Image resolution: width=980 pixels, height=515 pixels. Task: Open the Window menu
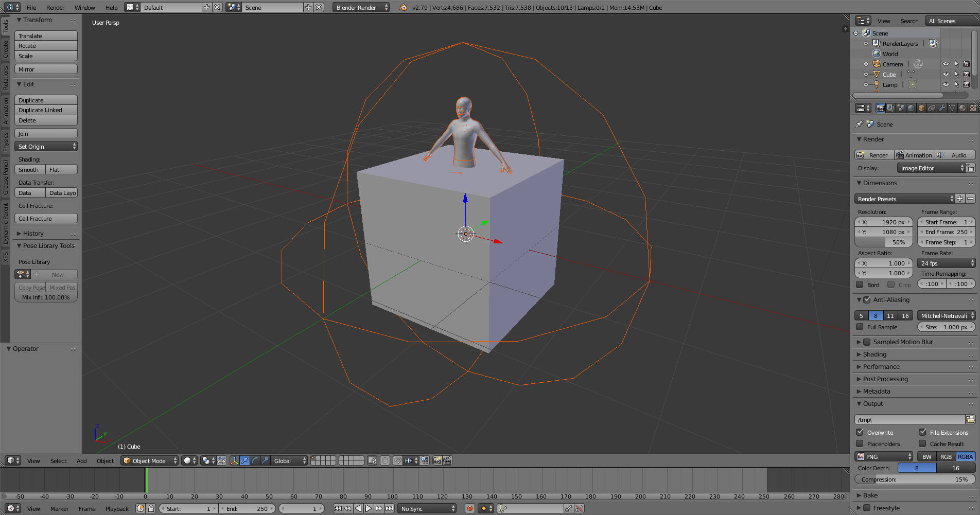tap(84, 7)
